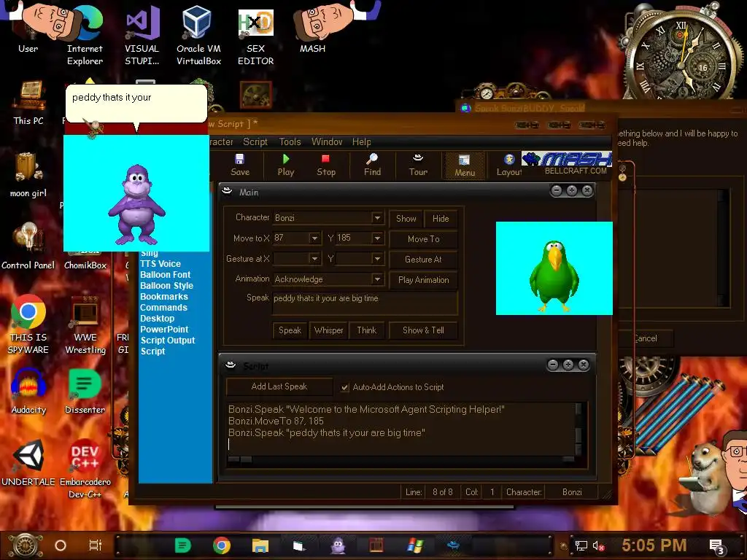Image resolution: width=747 pixels, height=560 pixels.
Task: Click the Menu toolbar icon
Action: (x=465, y=166)
